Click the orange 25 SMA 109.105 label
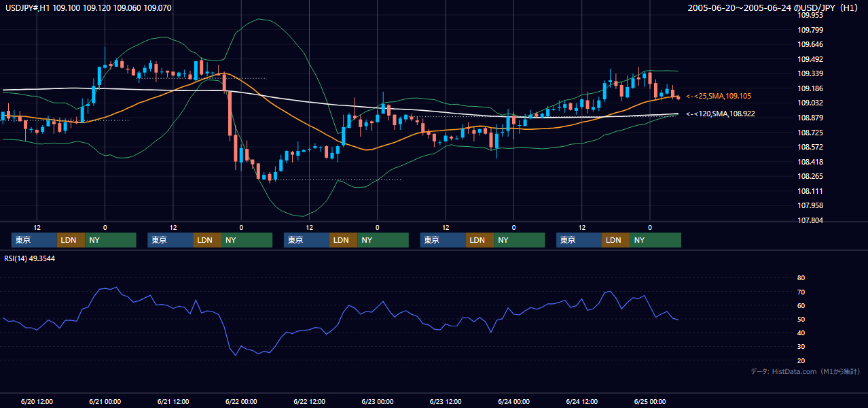 pos(719,97)
